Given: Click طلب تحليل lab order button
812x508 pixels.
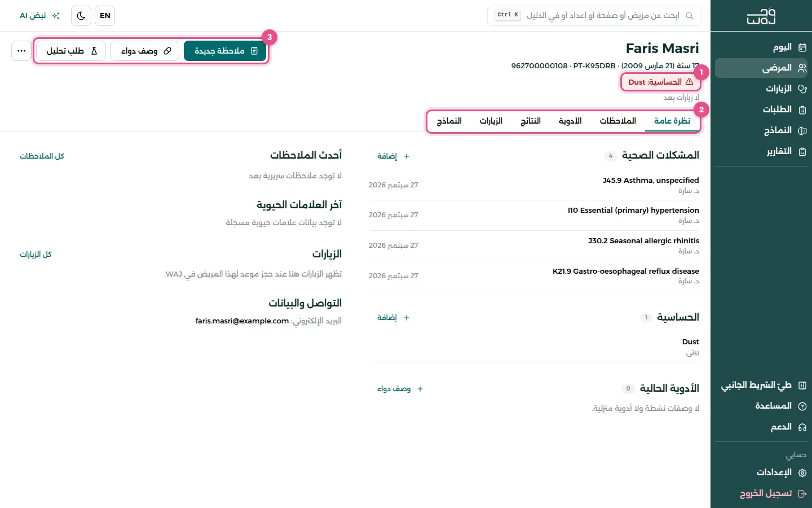Looking at the screenshot, I should tap(71, 51).
